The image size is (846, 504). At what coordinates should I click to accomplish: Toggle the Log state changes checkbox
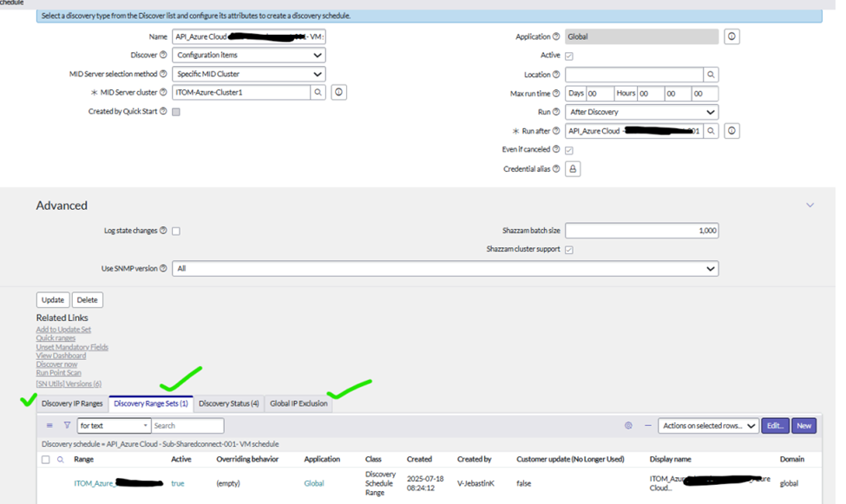pyautogui.click(x=176, y=230)
